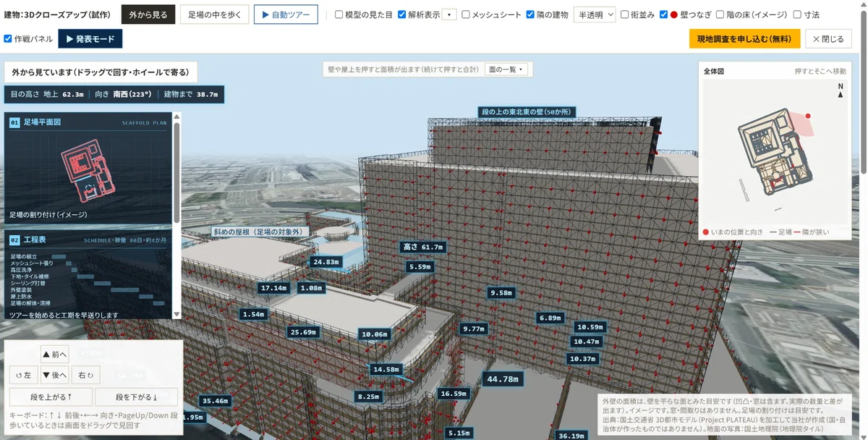The height and width of the screenshot is (440, 868).
Task: Click the 24.83m measurement label
Action: coord(325,262)
